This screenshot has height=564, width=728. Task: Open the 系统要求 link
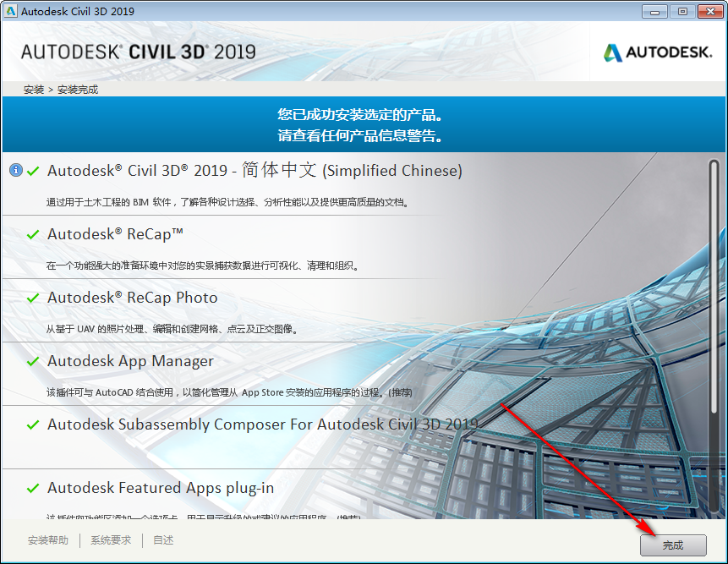tap(111, 540)
